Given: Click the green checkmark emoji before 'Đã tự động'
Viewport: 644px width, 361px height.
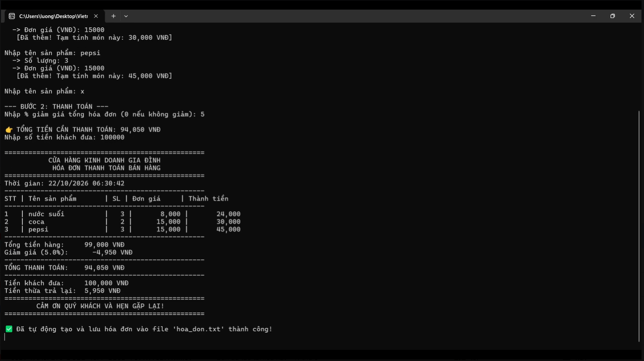Looking at the screenshot, I should [9, 329].
